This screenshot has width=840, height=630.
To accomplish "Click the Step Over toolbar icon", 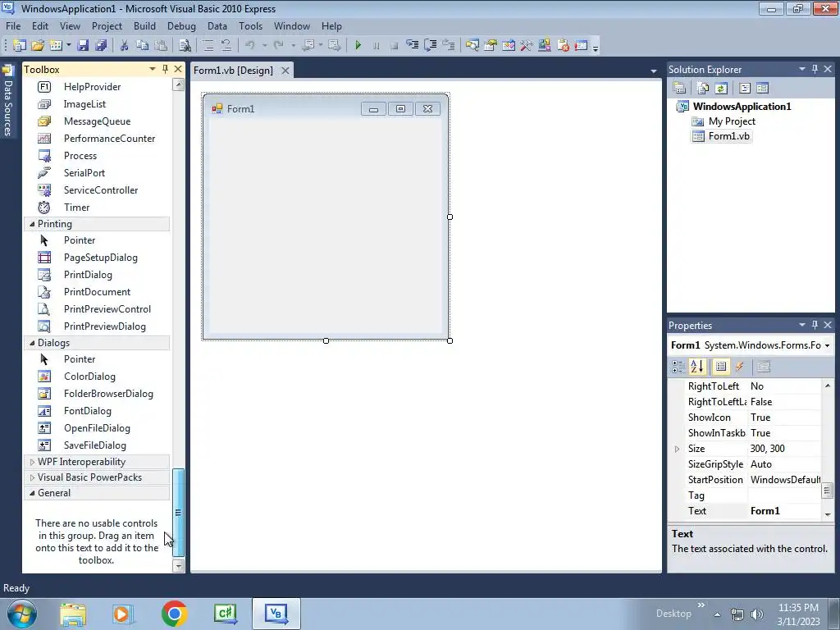I will pyautogui.click(x=430, y=46).
